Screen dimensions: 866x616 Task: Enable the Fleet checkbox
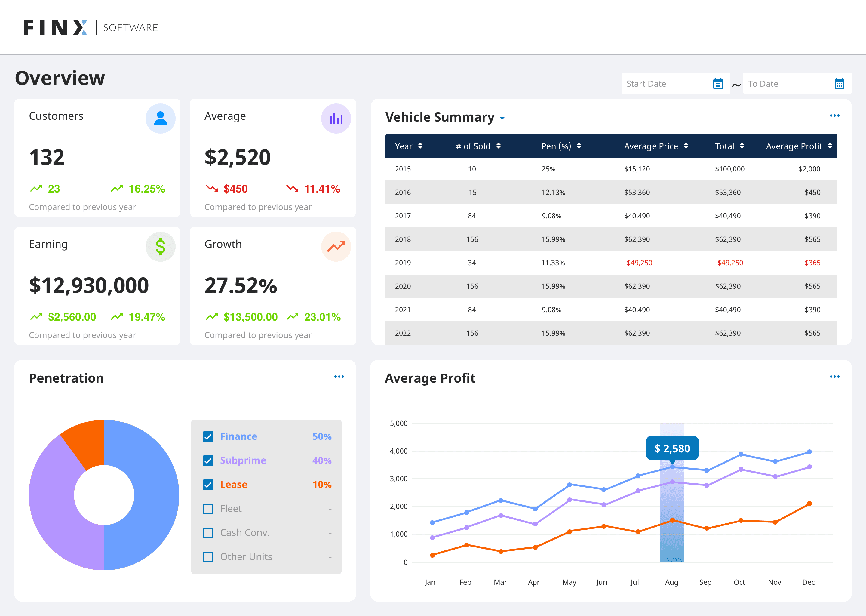click(x=208, y=509)
